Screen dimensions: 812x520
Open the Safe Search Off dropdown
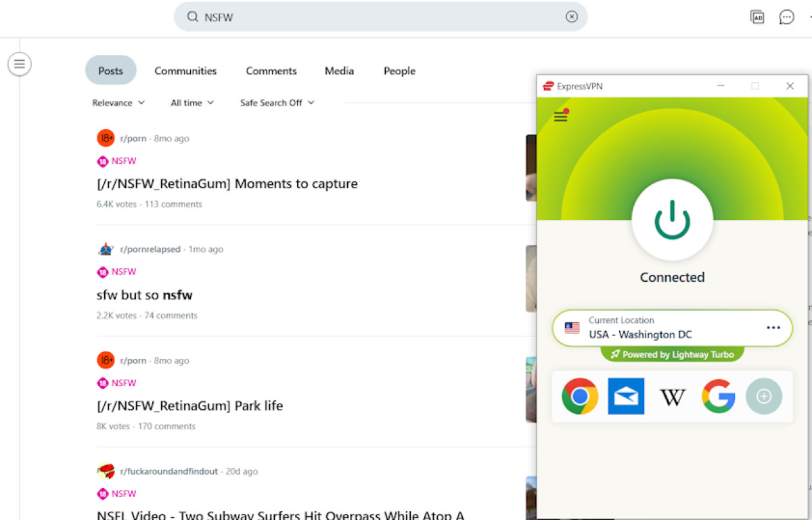pos(277,103)
